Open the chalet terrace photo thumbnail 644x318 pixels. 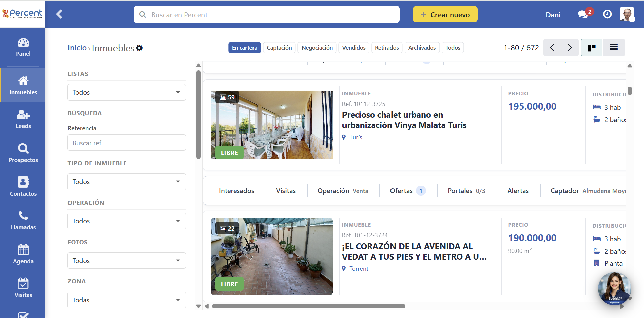pos(272,125)
